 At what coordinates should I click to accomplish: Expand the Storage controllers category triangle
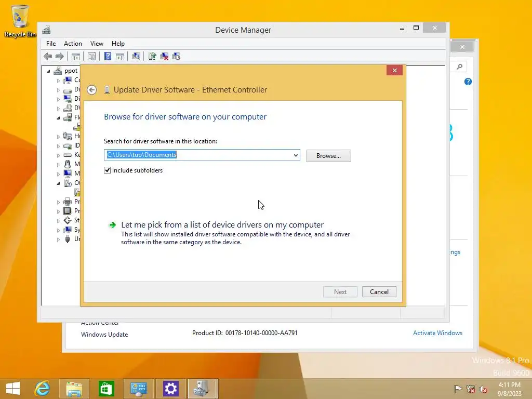[58, 221]
